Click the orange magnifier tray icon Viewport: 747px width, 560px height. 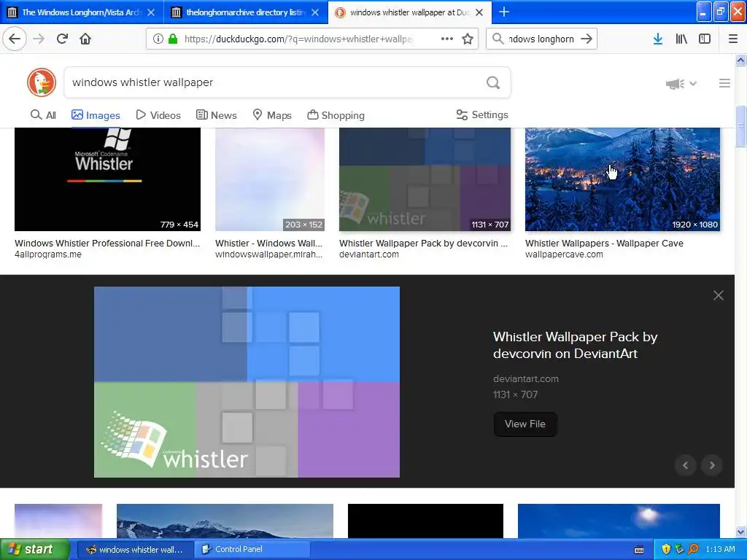click(693, 550)
